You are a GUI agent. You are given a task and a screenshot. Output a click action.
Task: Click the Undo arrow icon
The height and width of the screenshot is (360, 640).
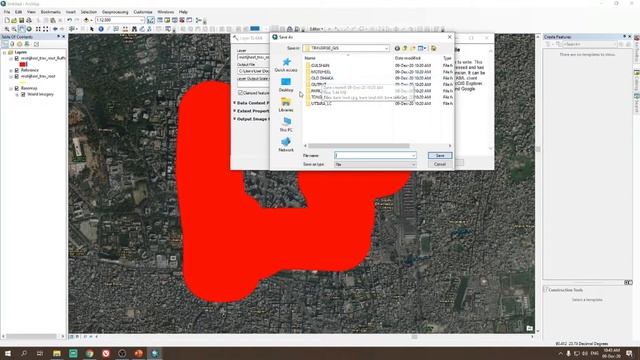click(69, 20)
